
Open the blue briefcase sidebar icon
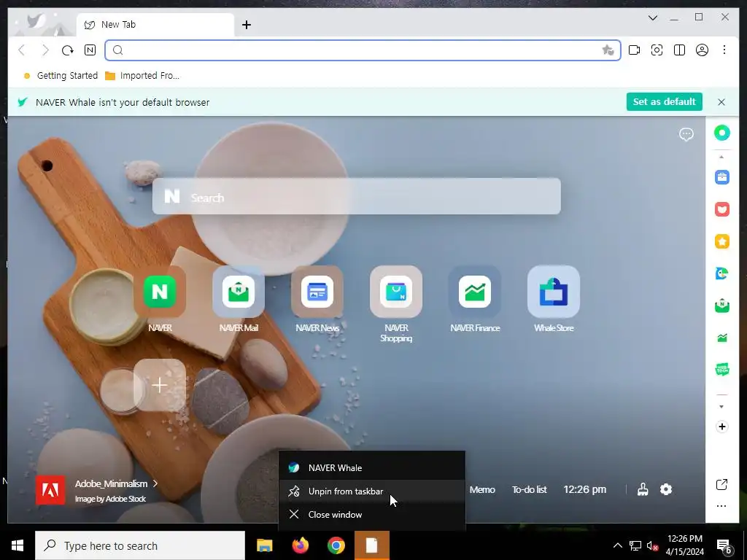(721, 177)
